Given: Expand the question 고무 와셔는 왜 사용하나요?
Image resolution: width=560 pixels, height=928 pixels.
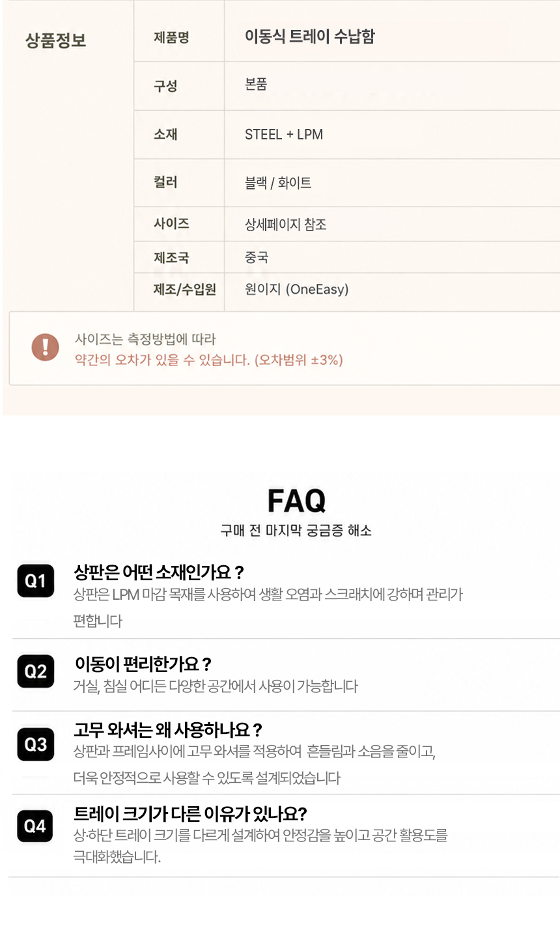Looking at the screenshot, I should (168, 730).
